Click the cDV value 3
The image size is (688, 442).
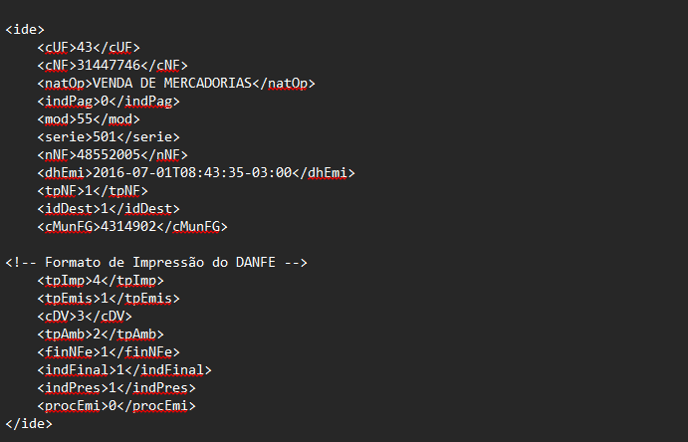coord(81,316)
